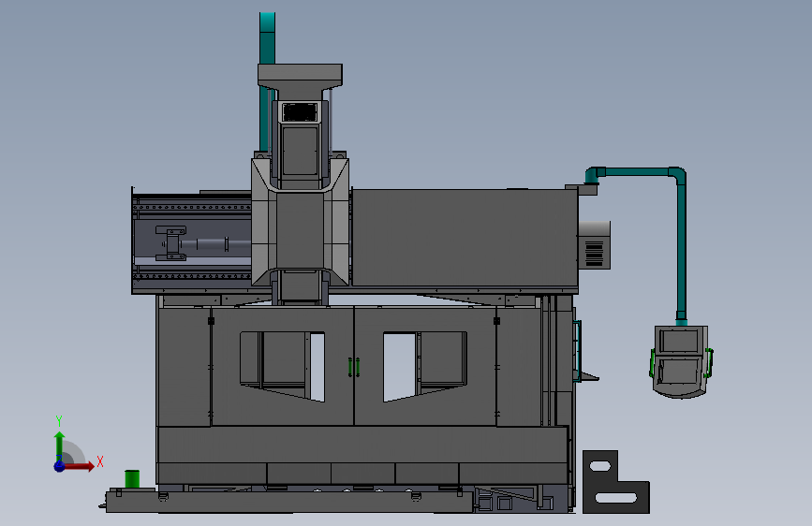The width and height of the screenshot is (812, 526).
Task: Click the X label of the triad
Action: coord(100,461)
